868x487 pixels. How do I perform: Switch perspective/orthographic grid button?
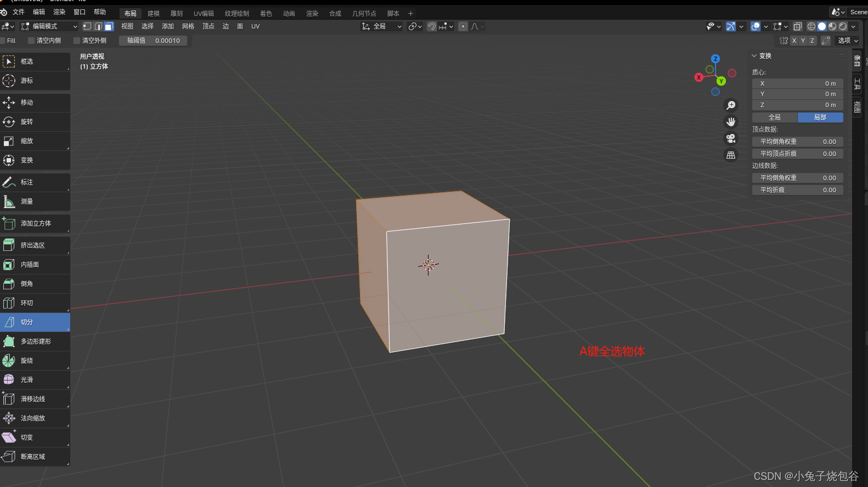click(731, 155)
